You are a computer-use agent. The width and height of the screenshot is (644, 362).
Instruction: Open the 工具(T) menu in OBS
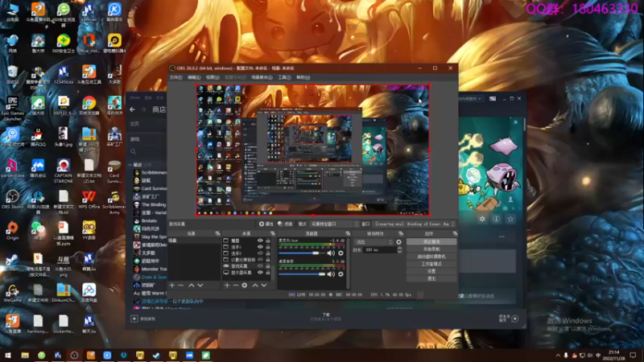284,77
